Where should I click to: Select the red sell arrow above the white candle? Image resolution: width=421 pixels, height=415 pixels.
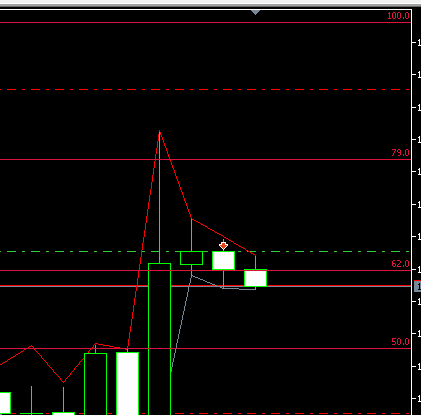click(x=223, y=246)
